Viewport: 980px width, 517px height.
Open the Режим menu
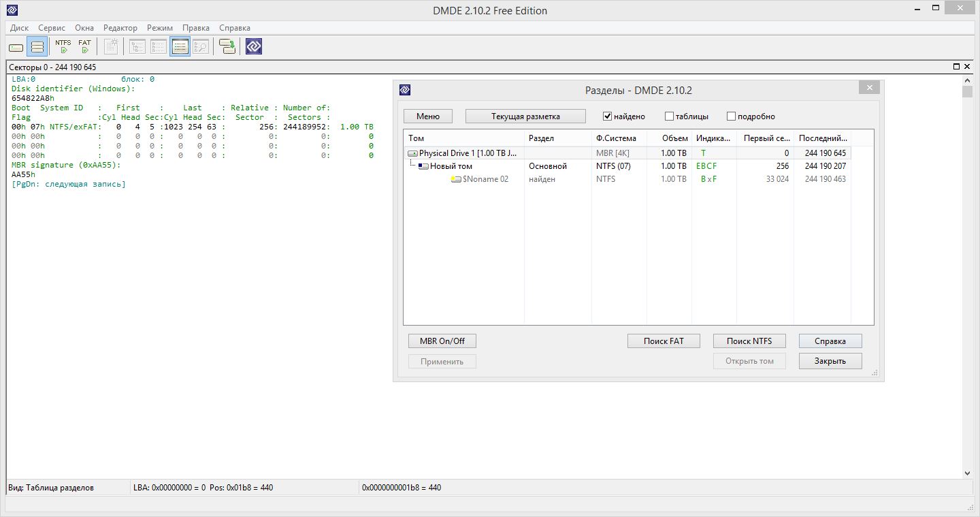coord(160,28)
